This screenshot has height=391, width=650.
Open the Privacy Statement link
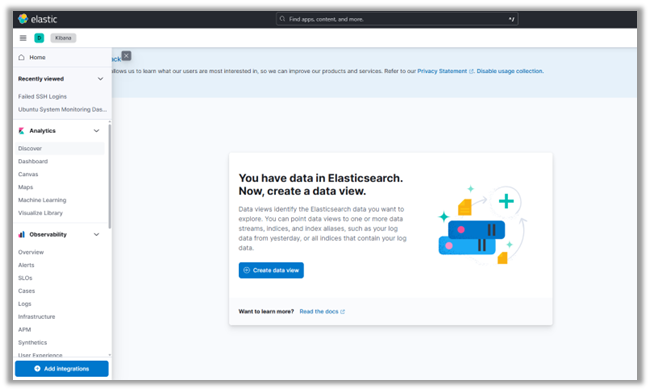(x=442, y=71)
